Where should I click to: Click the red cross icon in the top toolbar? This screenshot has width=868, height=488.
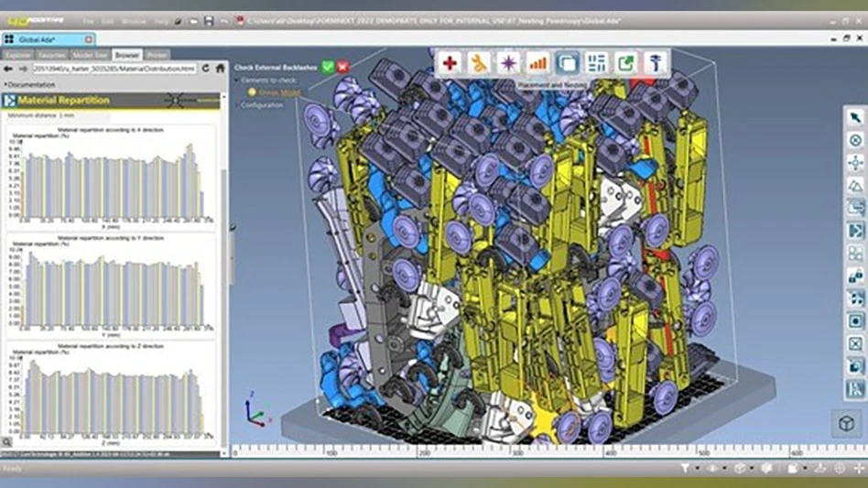click(x=450, y=63)
